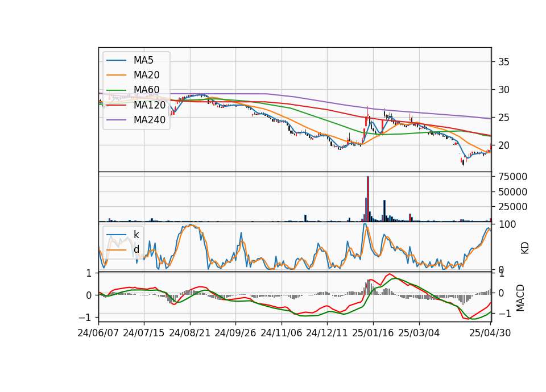Screen dimensions: 546x392
Task: Click the 25/01/16 date label
Action: coord(373,333)
